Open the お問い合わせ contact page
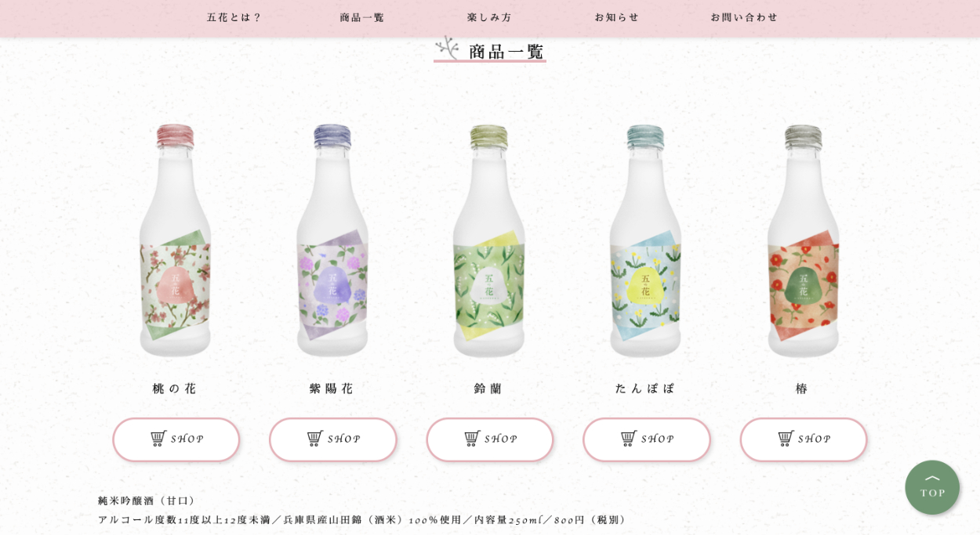The image size is (980, 535). pos(744,17)
